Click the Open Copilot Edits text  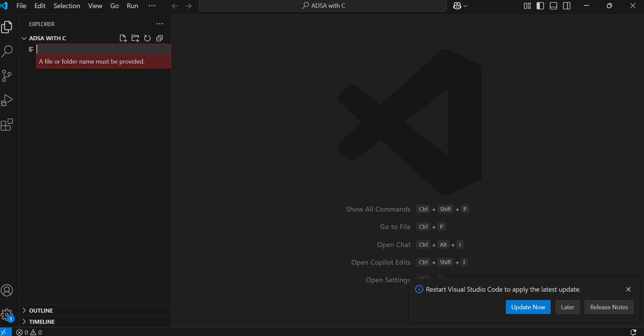[x=381, y=262]
